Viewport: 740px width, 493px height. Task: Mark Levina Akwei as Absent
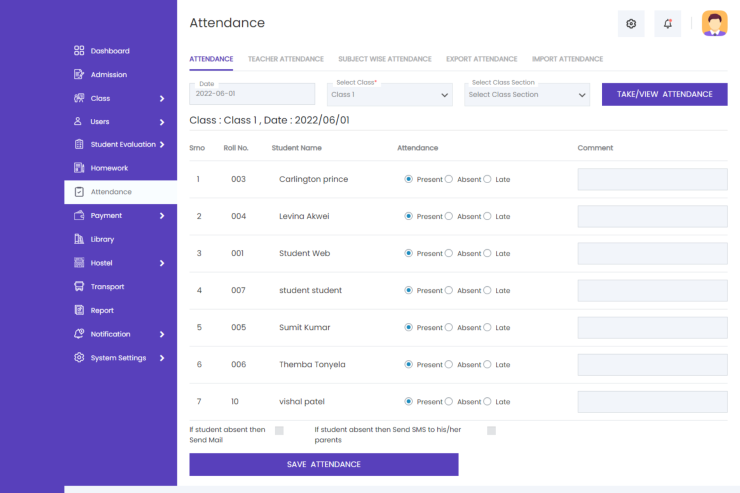point(449,216)
